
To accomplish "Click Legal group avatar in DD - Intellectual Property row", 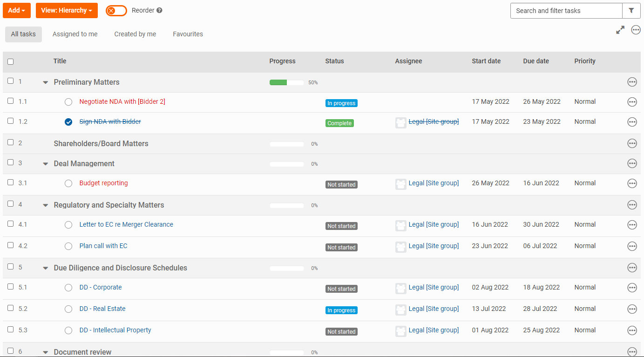I will (x=400, y=331).
